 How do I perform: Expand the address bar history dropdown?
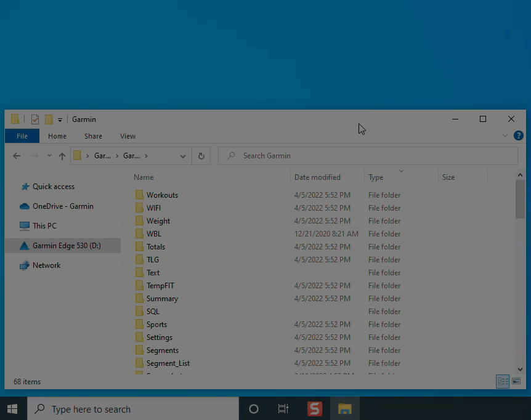[183, 156]
